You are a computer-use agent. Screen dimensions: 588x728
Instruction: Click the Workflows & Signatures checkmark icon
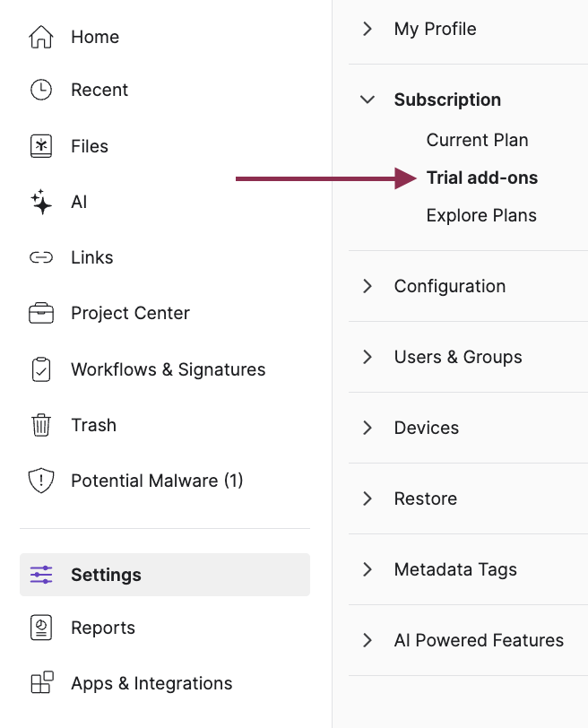41,368
